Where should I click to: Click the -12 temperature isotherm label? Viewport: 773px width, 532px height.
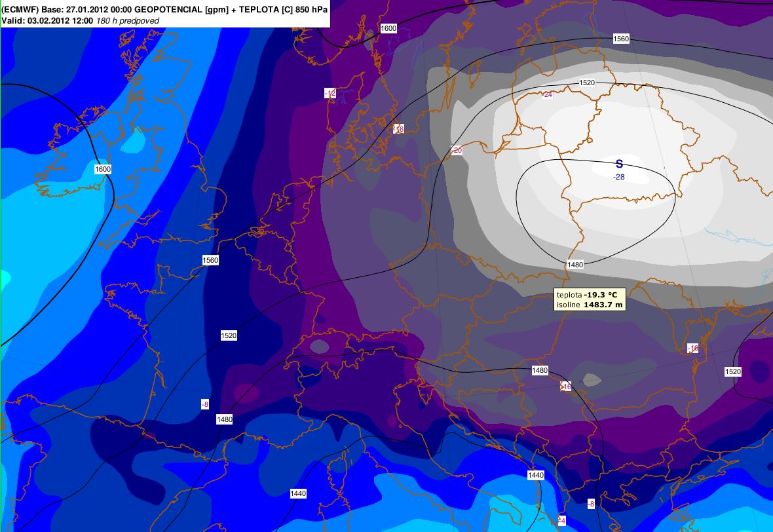coord(330,94)
